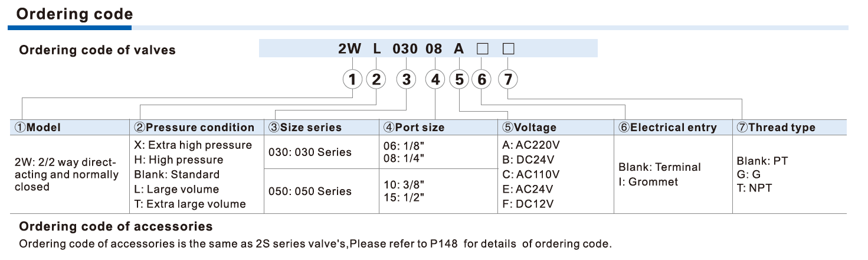
Task: Click circled number 4 marker
Action: (435, 79)
